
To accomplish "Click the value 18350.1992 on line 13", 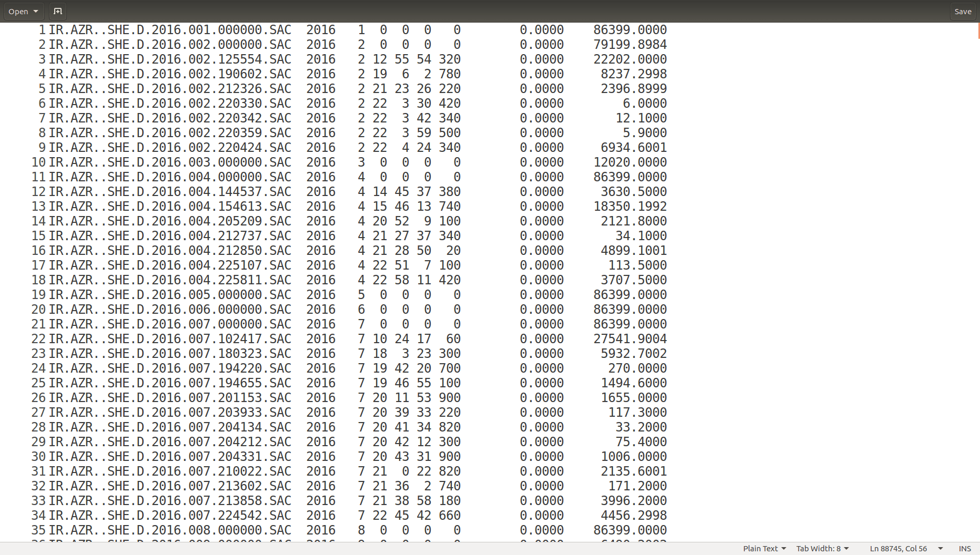I will pos(630,207).
